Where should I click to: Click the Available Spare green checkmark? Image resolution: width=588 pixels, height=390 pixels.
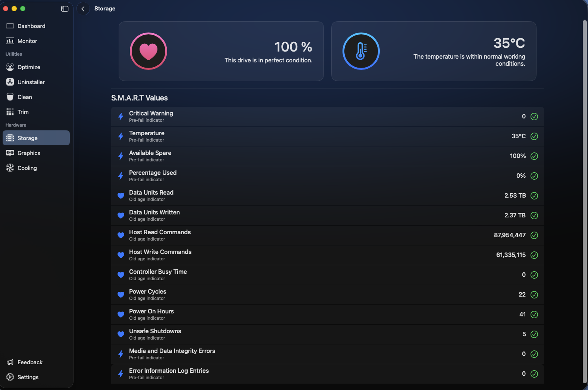point(534,156)
